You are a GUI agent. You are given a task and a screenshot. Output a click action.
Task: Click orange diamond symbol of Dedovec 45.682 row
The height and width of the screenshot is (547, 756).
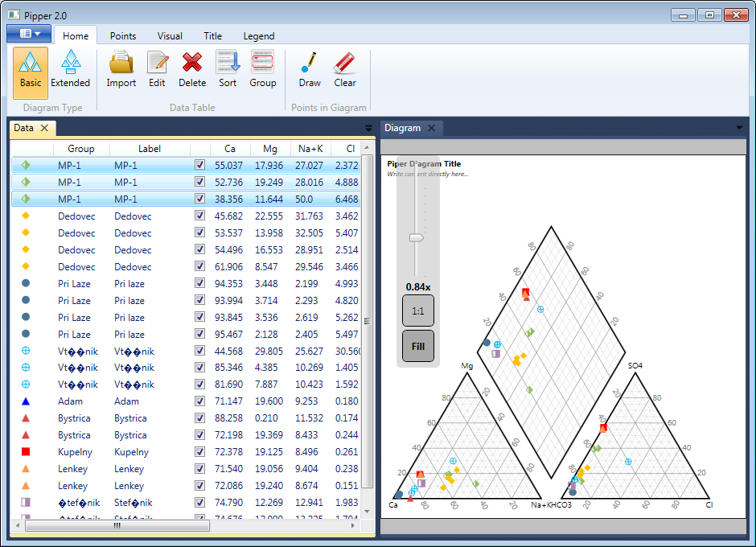point(26,216)
